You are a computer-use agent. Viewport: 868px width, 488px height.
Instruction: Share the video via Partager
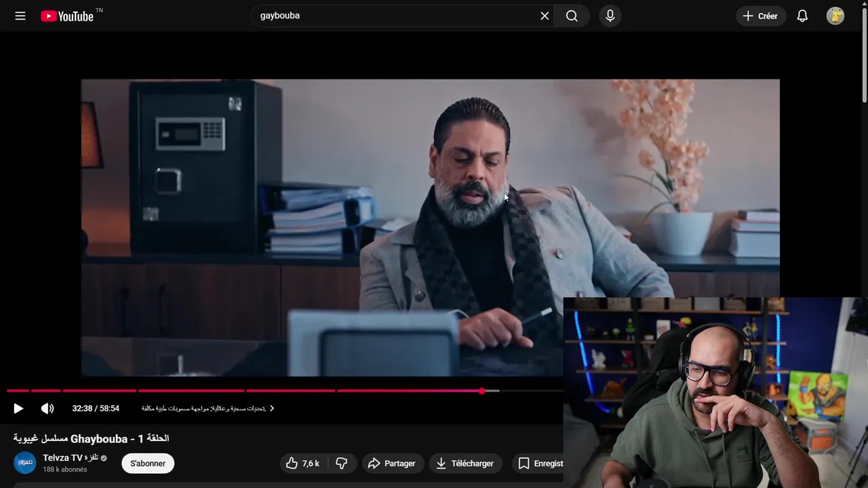tap(392, 463)
